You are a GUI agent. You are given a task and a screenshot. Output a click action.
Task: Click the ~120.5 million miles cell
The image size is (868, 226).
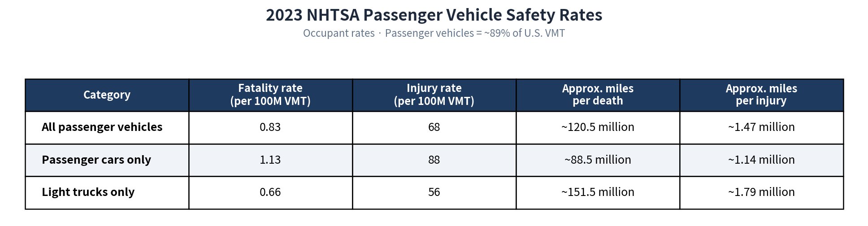[598, 127]
